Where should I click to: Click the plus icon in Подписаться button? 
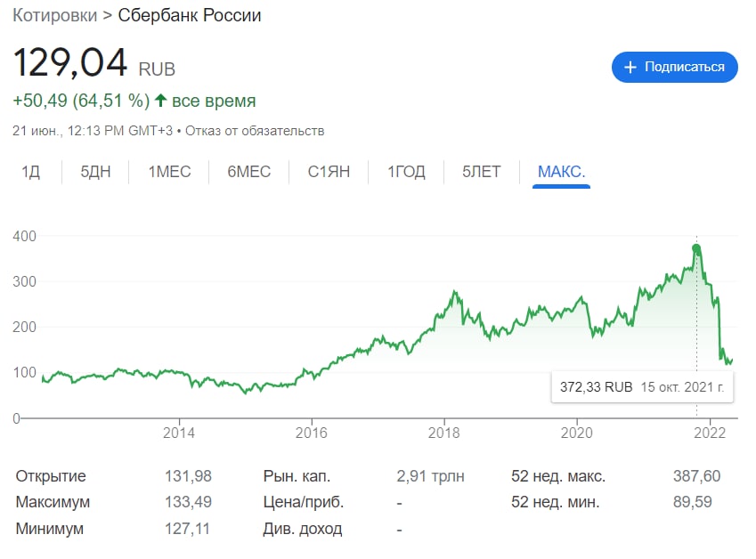coord(630,67)
